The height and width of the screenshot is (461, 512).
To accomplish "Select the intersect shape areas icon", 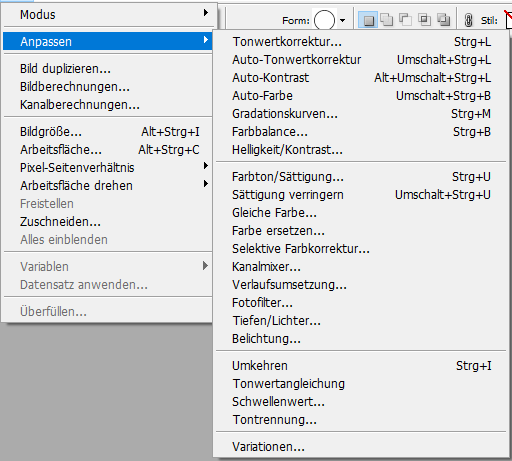I will pyautogui.click(x=425, y=20).
